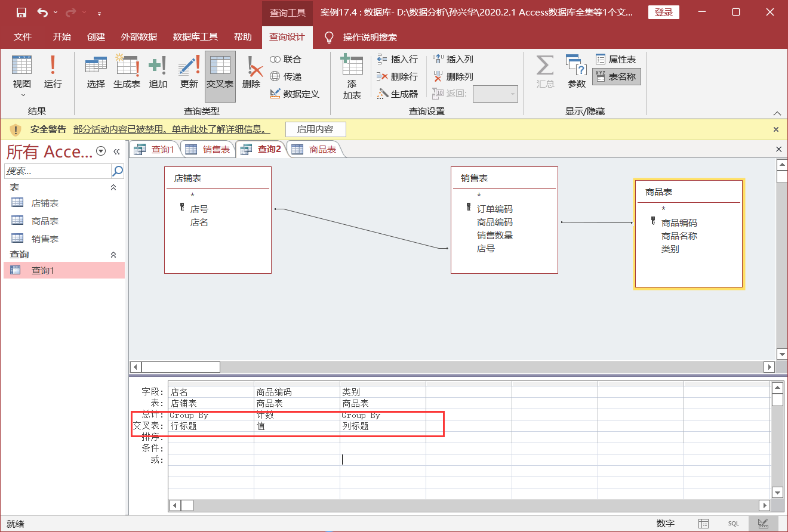Click security warning details link

tap(172, 129)
